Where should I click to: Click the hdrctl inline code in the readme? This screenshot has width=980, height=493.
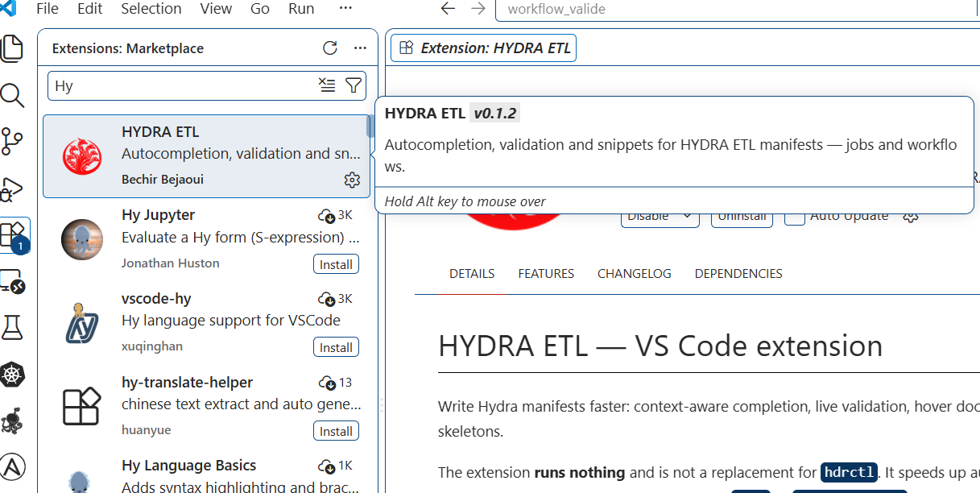pos(849,472)
